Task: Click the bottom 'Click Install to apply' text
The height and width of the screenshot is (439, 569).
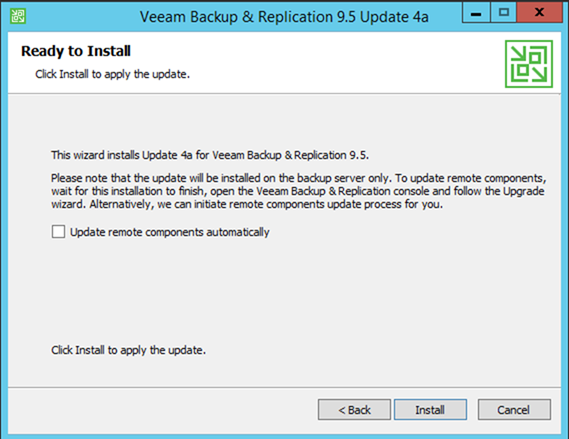Action: pos(128,350)
